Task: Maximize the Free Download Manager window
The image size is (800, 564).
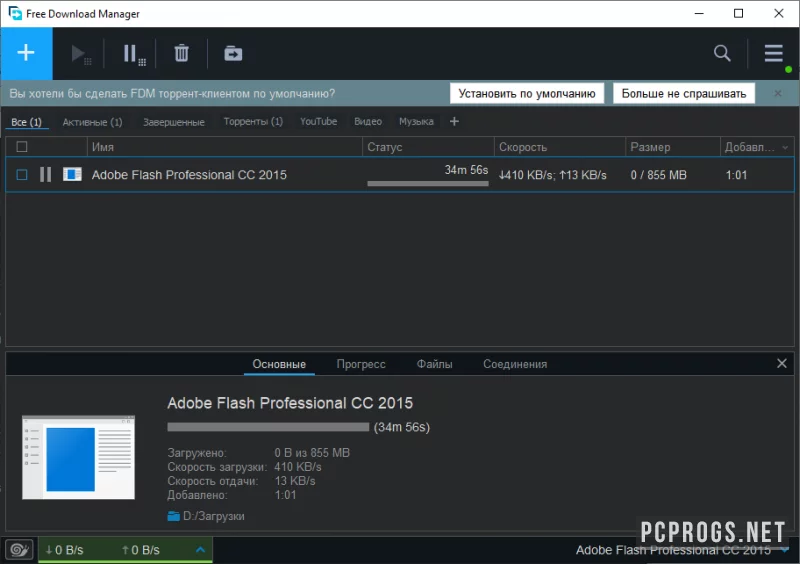Action: click(x=738, y=14)
